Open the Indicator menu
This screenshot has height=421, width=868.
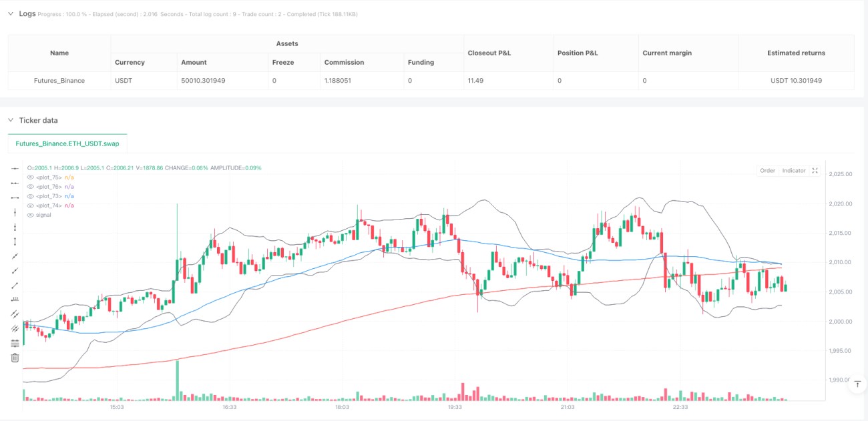[794, 171]
